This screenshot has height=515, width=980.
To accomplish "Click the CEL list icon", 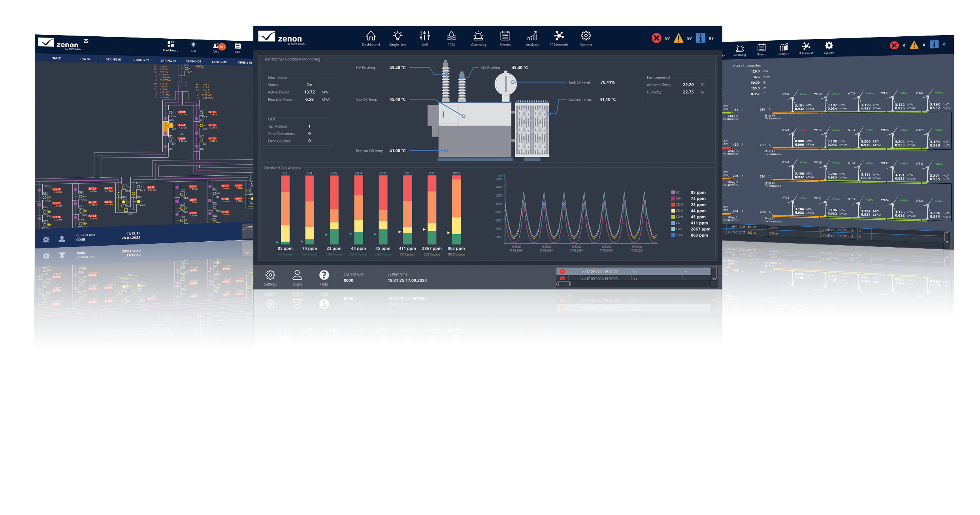I will click(x=237, y=47).
